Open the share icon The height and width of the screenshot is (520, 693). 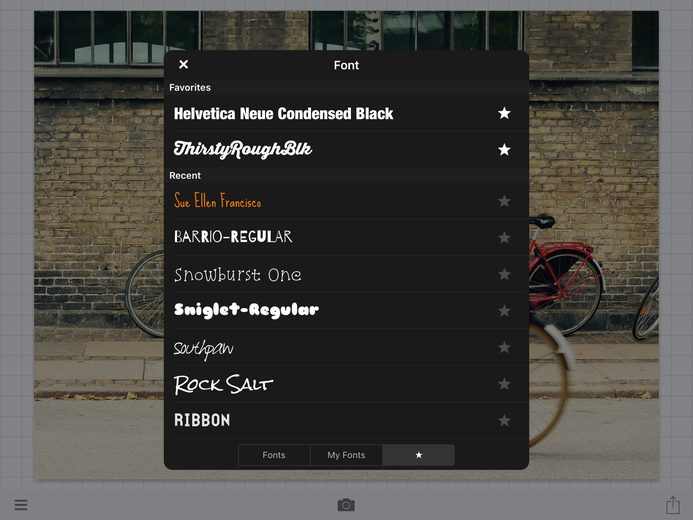point(673,505)
